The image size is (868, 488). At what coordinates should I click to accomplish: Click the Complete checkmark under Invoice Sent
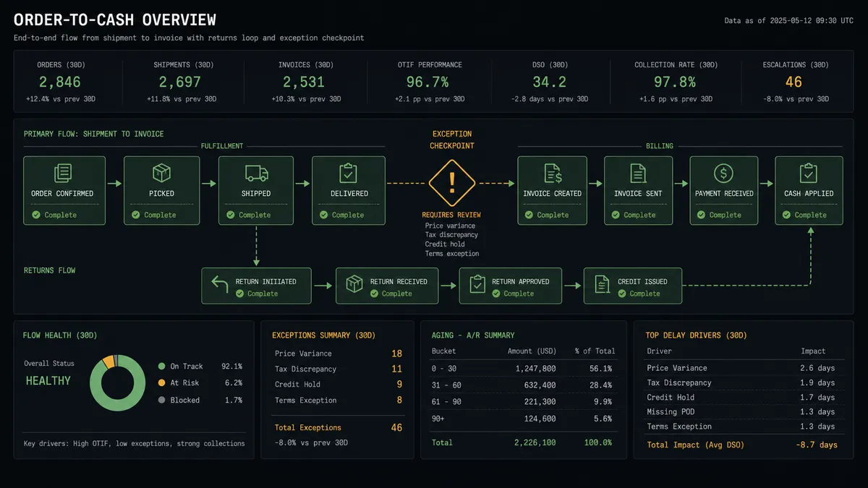(x=615, y=215)
